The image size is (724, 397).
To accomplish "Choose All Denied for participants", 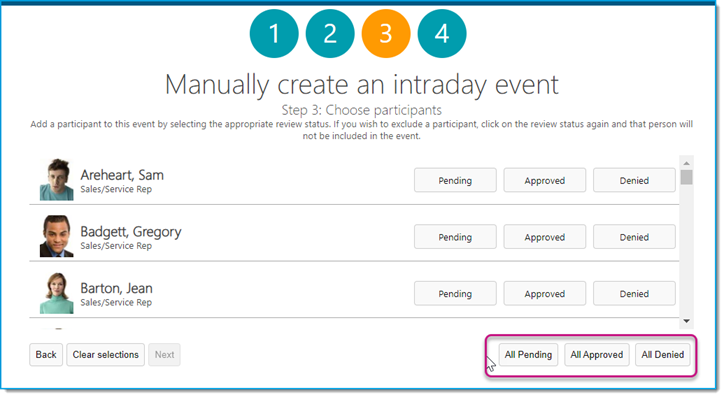I will 663,355.
